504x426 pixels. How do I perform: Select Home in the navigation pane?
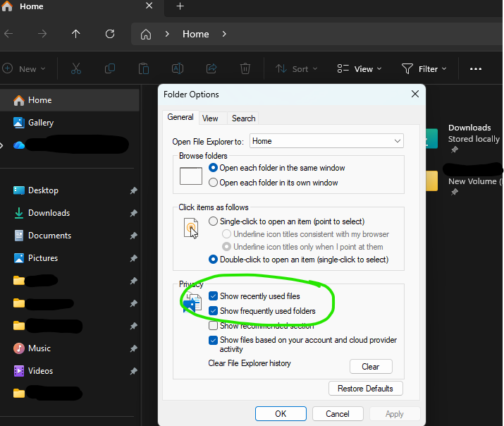click(69, 100)
